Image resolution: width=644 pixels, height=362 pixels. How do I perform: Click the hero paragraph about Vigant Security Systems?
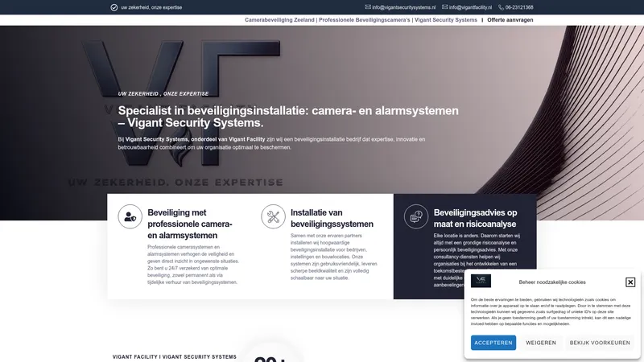click(x=271, y=143)
